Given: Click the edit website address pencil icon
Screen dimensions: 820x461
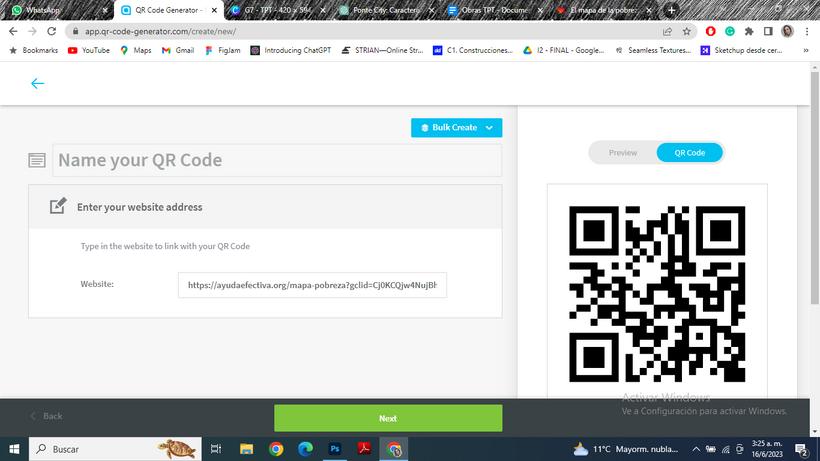Looking at the screenshot, I should (58, 206).
